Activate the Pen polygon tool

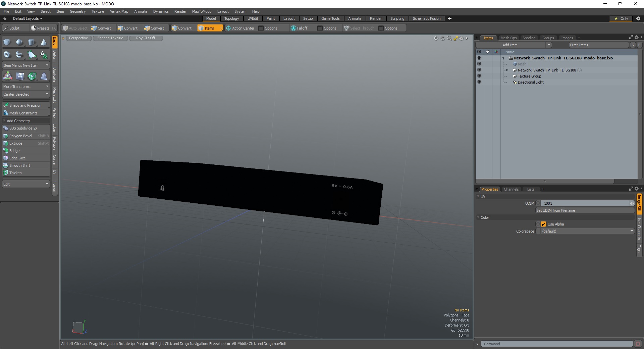coord(32,54)
